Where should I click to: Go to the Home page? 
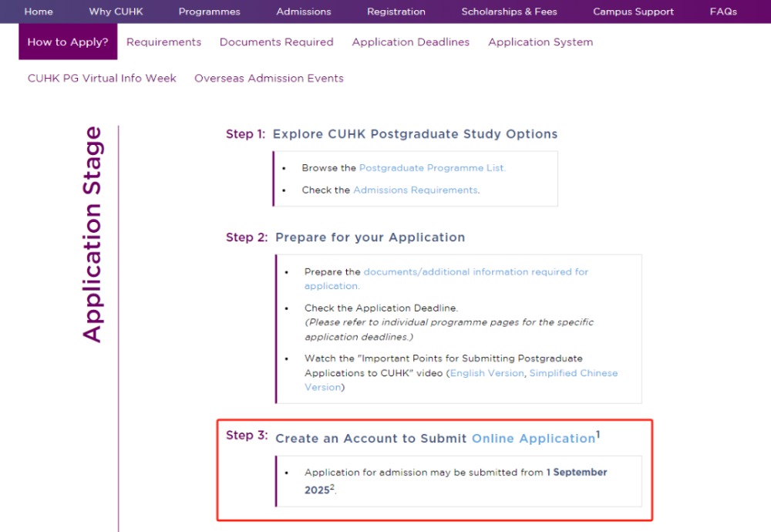(39, 12)
